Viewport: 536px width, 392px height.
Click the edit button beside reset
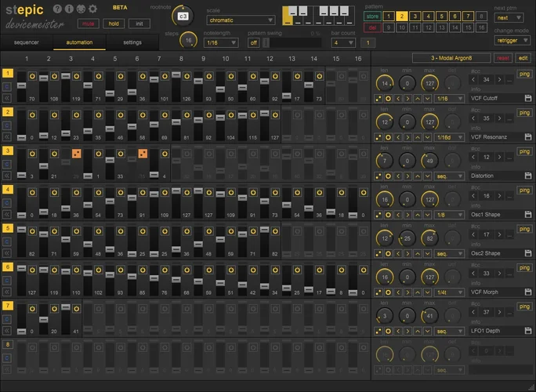(523, 58)
